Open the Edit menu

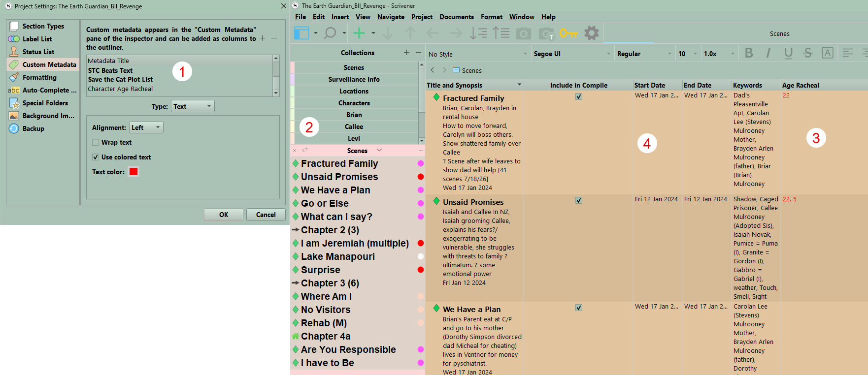[x=319, y=17]
